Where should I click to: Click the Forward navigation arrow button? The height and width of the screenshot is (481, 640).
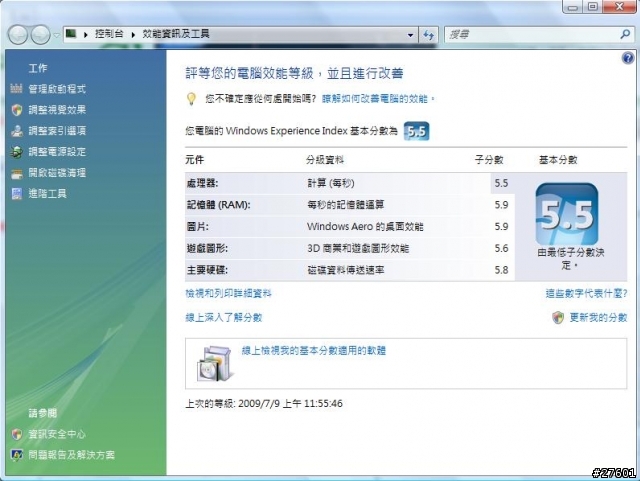point(40,35)
